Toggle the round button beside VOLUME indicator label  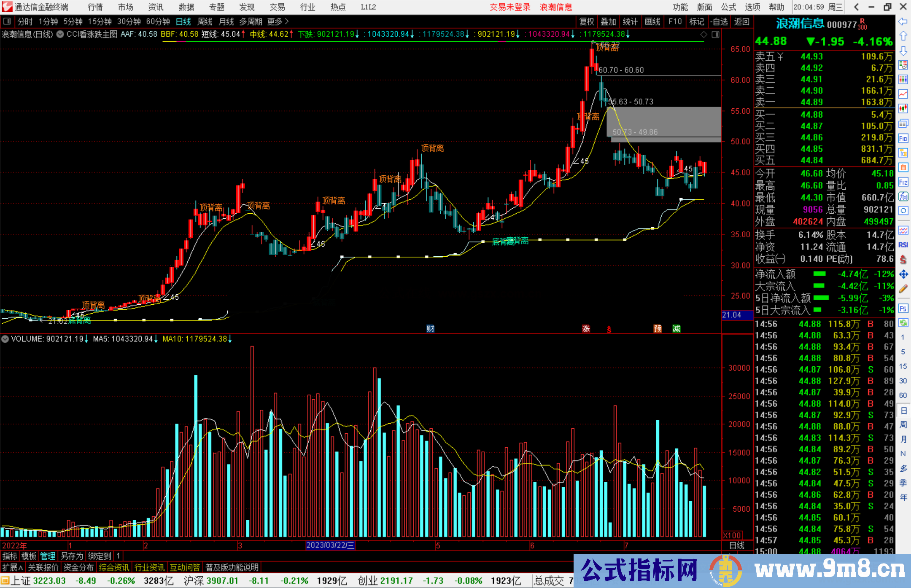pyautogui.click(x=5, y=339)
